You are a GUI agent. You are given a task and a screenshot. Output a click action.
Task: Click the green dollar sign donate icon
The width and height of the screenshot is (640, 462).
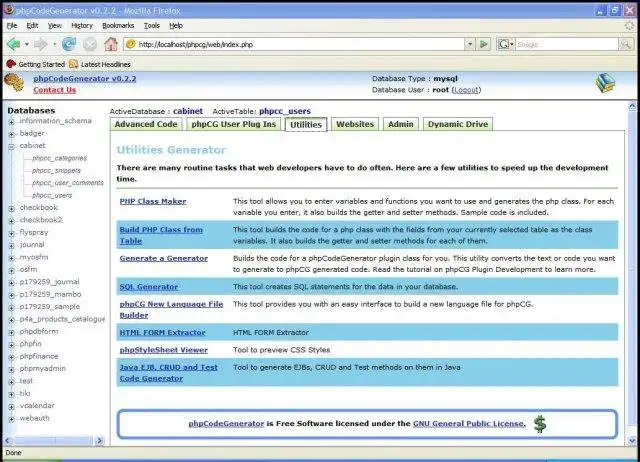[540, 424]
